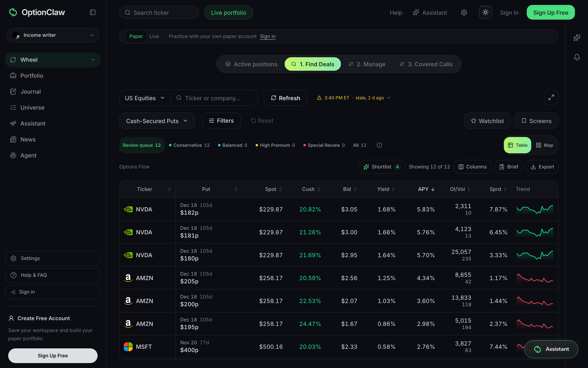Open the settings gear in top bar
The height and width of the screenshot is (368, 588).
click(x=464, y=12)
